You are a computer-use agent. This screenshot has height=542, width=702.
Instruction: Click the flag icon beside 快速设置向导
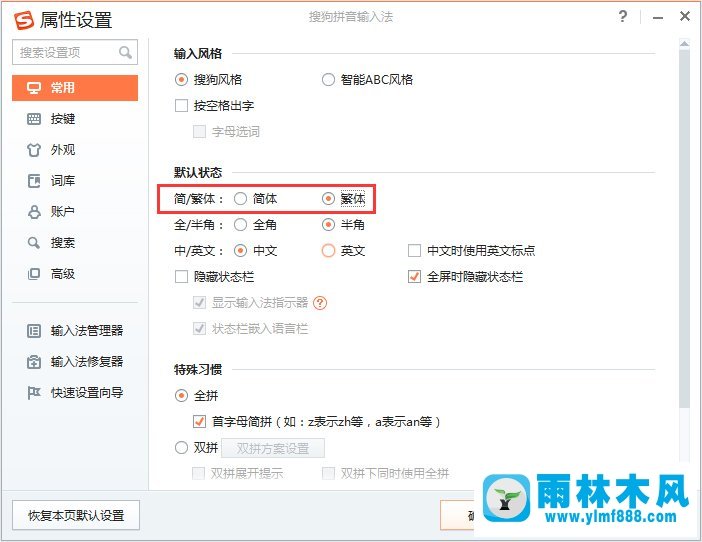(x=34, y=393)
